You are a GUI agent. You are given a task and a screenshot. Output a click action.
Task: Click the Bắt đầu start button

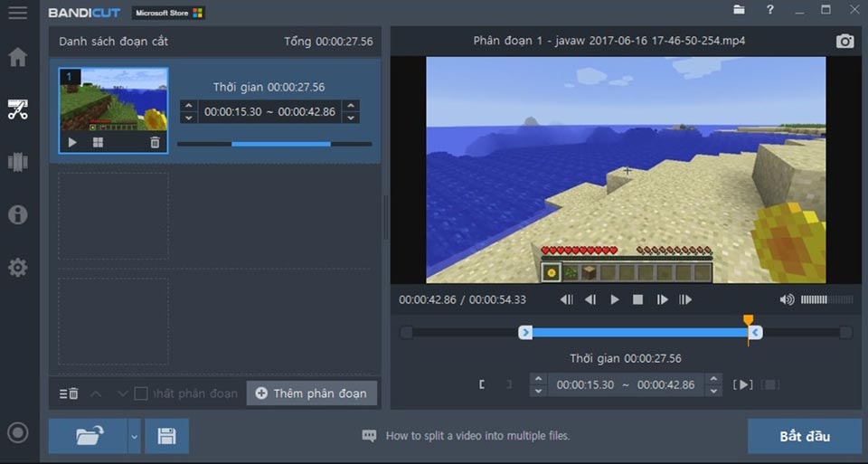point(805,436)
